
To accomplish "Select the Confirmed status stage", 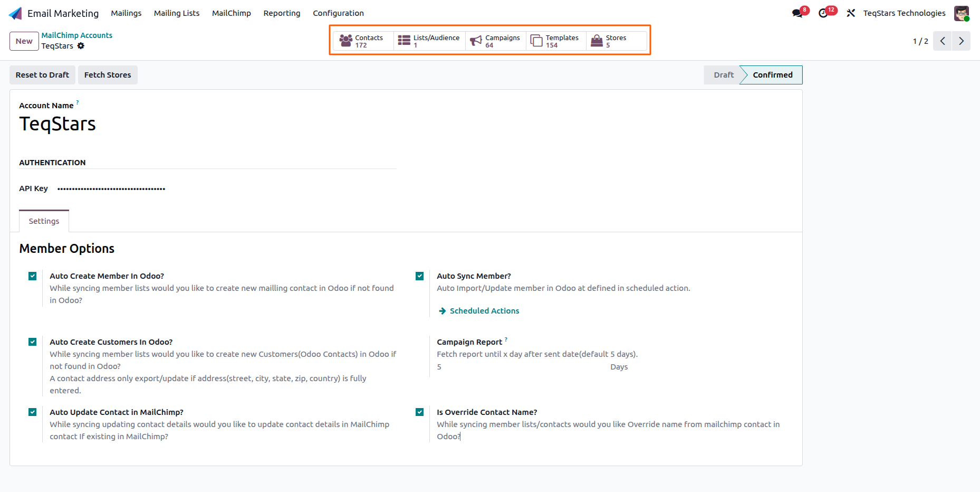I will click(x=772, y=75).
